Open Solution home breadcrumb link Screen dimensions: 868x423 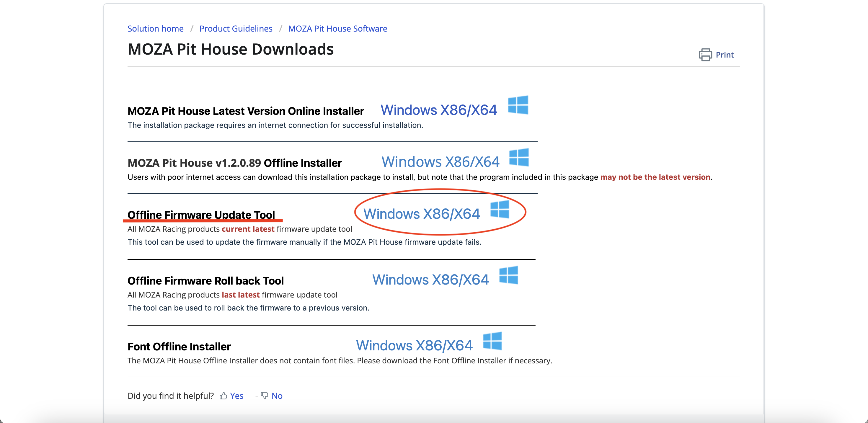tap(155, 29)
